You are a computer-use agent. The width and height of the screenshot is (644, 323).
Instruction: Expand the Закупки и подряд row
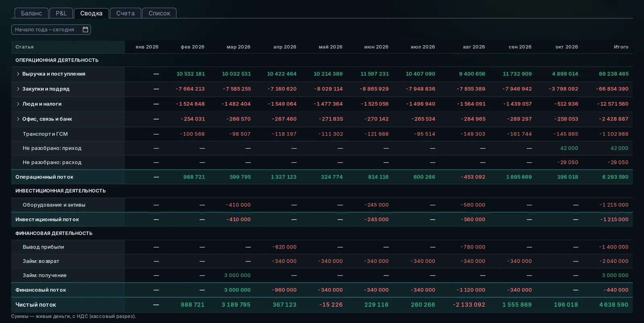click(18, 89)
